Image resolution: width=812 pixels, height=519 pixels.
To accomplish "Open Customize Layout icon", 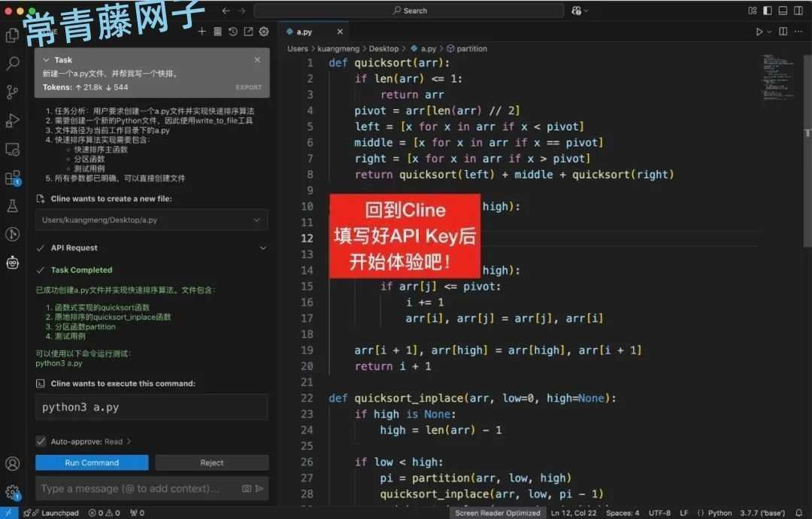I will click(x=753, y=11).
